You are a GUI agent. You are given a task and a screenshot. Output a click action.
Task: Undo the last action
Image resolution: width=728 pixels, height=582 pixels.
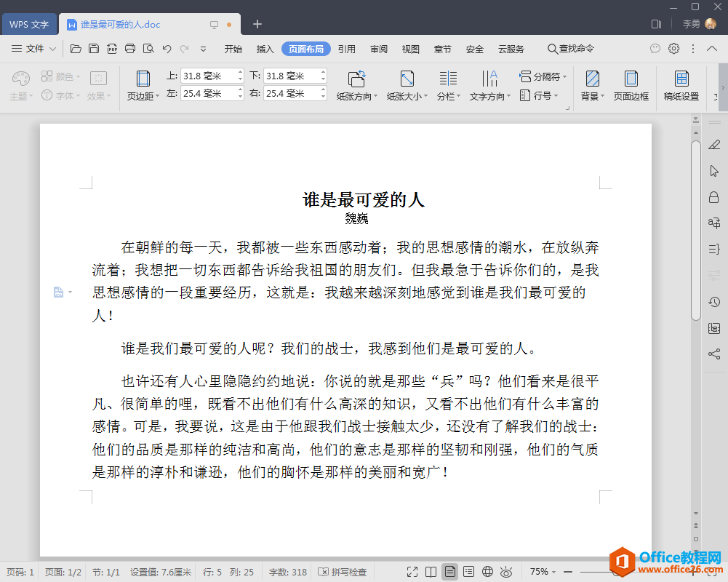167,49
